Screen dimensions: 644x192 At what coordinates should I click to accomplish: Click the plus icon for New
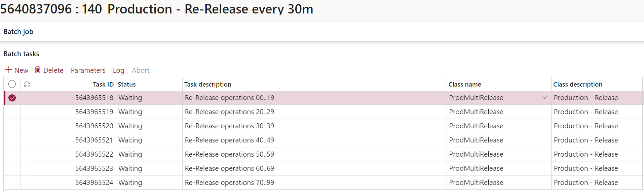[x=9, y=70]
